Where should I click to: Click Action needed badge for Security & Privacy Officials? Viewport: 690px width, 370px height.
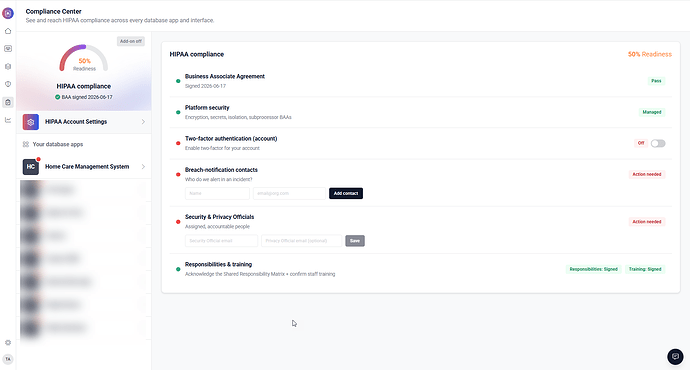coord(647,222)
